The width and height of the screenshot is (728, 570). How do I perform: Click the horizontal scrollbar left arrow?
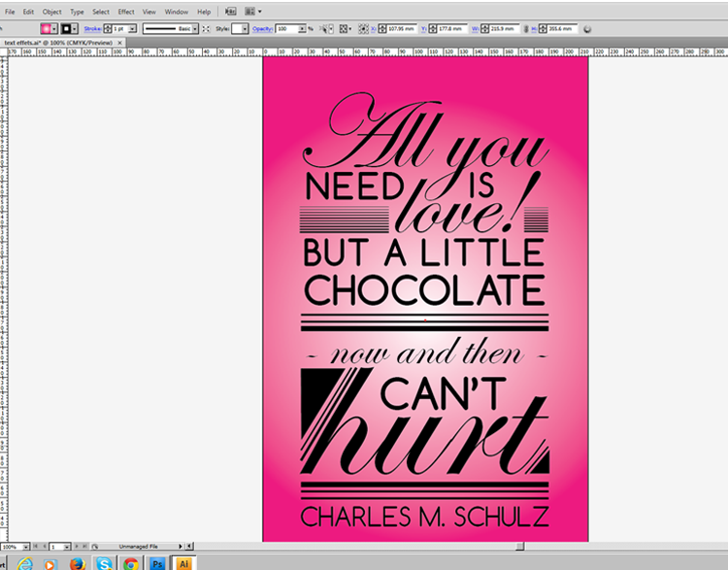189,547
